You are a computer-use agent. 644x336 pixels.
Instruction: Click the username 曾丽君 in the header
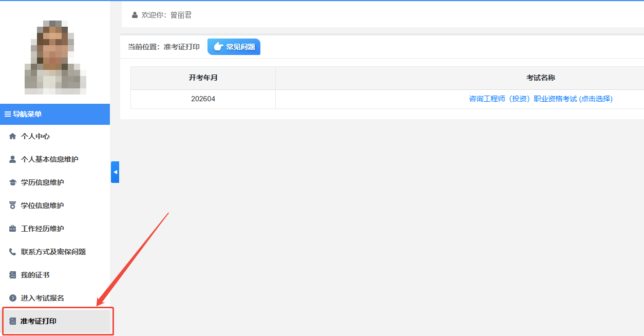pyautogui.click(x=181, y=15)
